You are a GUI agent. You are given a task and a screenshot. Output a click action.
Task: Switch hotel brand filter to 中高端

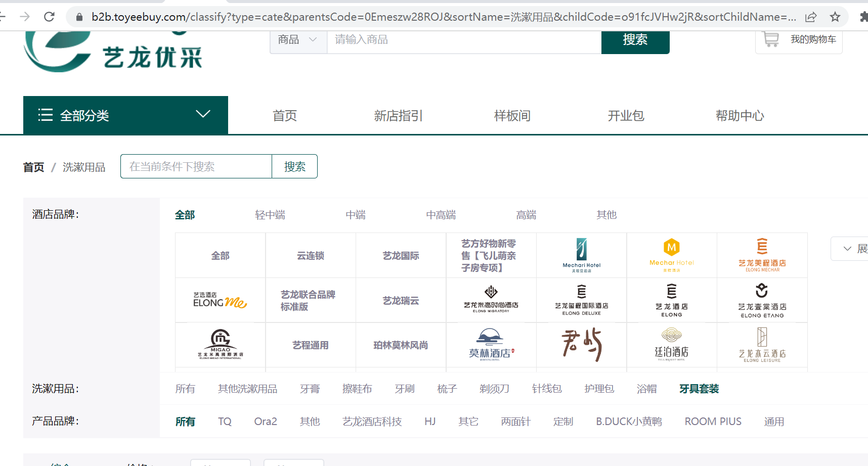point(441,215)
